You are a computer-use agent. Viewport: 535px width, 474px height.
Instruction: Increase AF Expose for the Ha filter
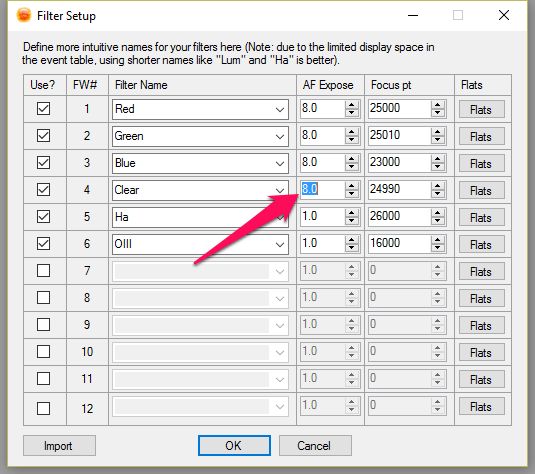pyautogui.click(x=351, y=213)
